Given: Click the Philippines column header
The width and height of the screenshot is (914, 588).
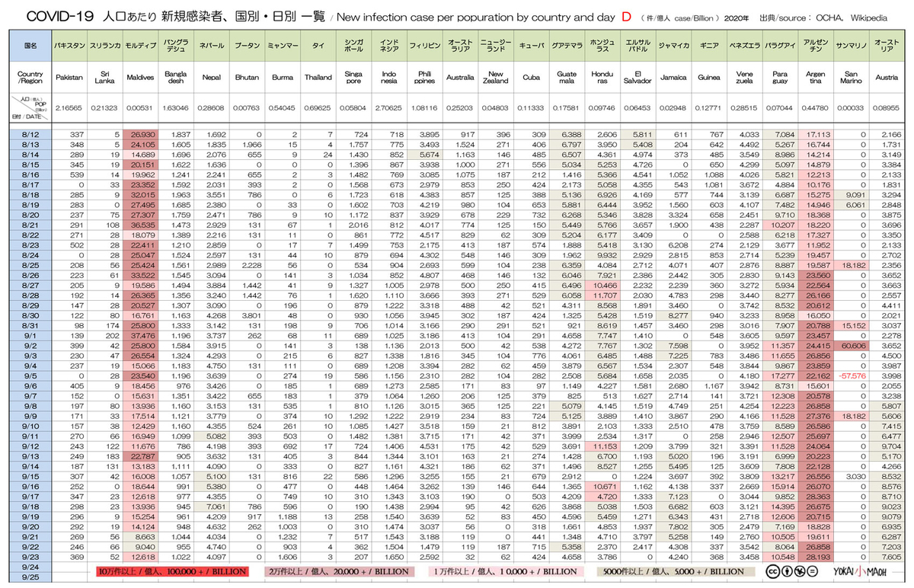Looking at the screenshot, I should click(426, 78).
